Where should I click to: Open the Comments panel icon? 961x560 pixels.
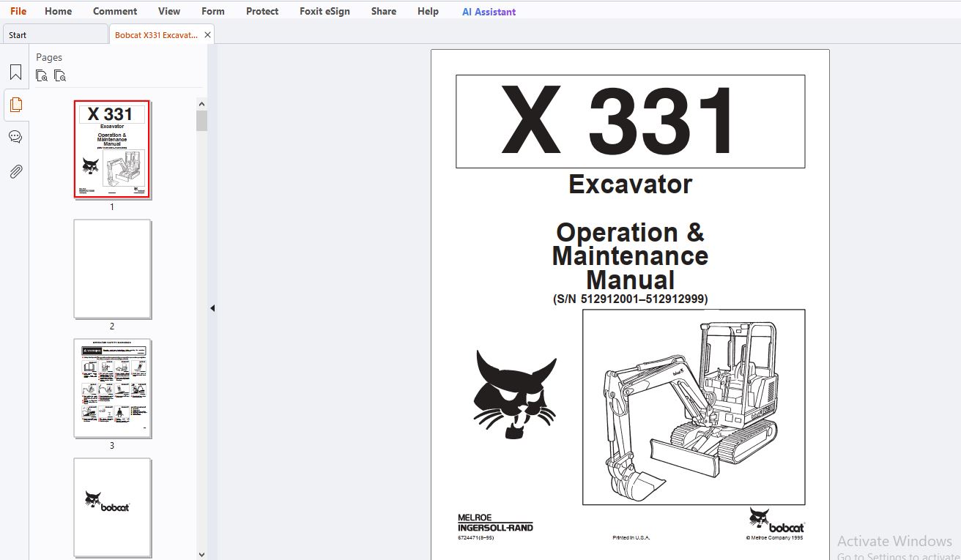[15, 137]
